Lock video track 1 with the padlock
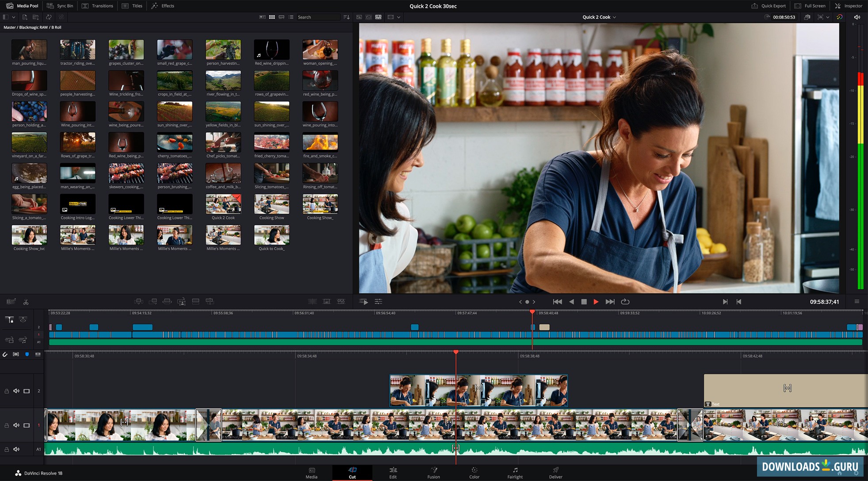This screenshot has height=481, width=868. point(6,425)
